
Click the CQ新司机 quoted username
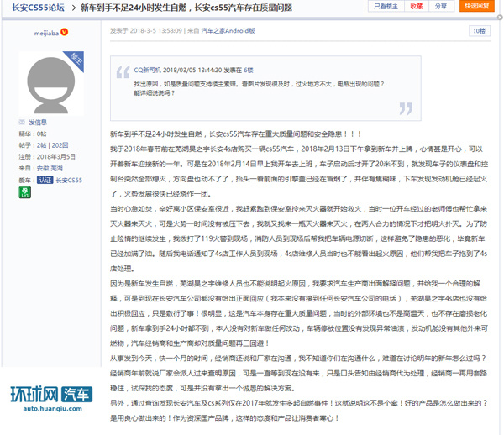click(147, 70)
